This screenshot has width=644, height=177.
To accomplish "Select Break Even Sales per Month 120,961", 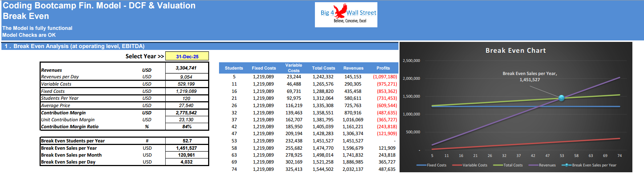I will [x=187, y=155].
